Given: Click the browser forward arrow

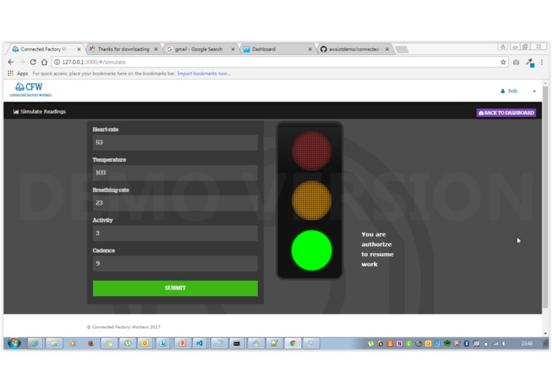Looking at the screenshot, I should pos(21,62).
